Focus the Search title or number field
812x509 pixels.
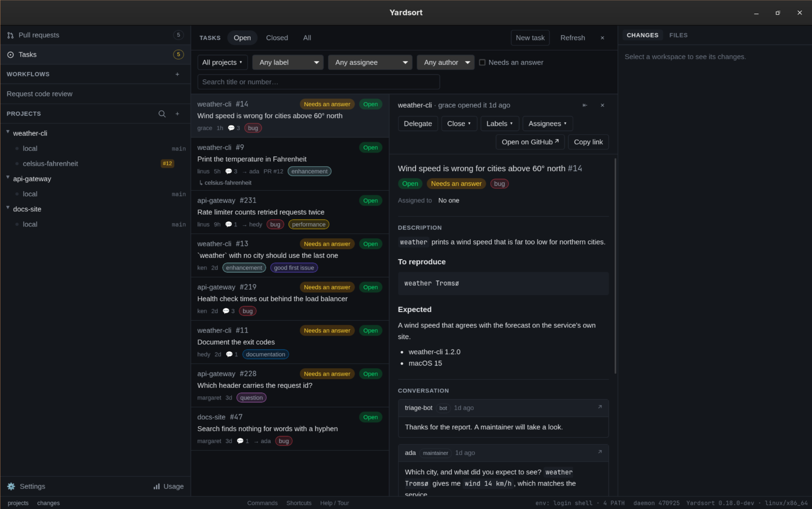click(x=319, y=82)
